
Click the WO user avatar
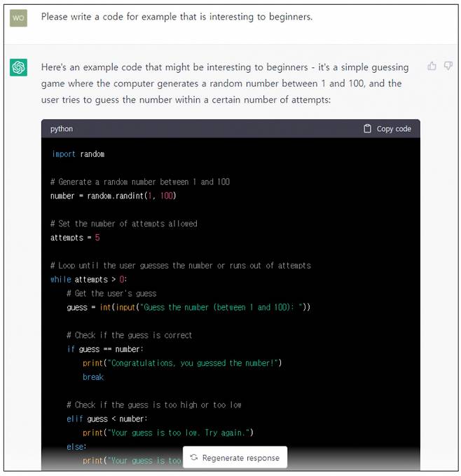18,18
